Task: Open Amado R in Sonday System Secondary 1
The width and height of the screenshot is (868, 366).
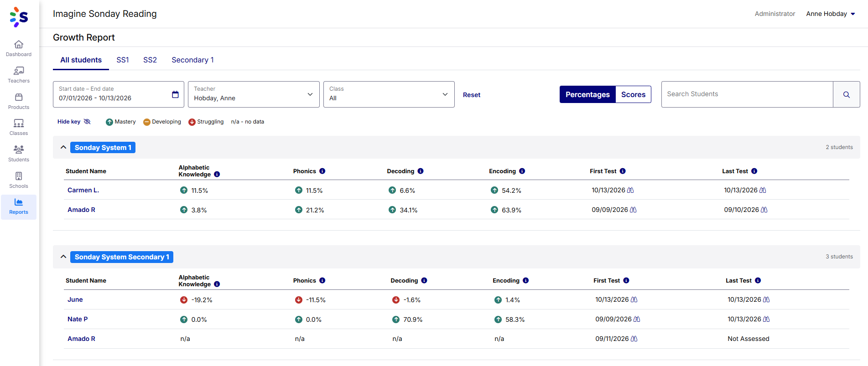Action: [x=81, y=339]
